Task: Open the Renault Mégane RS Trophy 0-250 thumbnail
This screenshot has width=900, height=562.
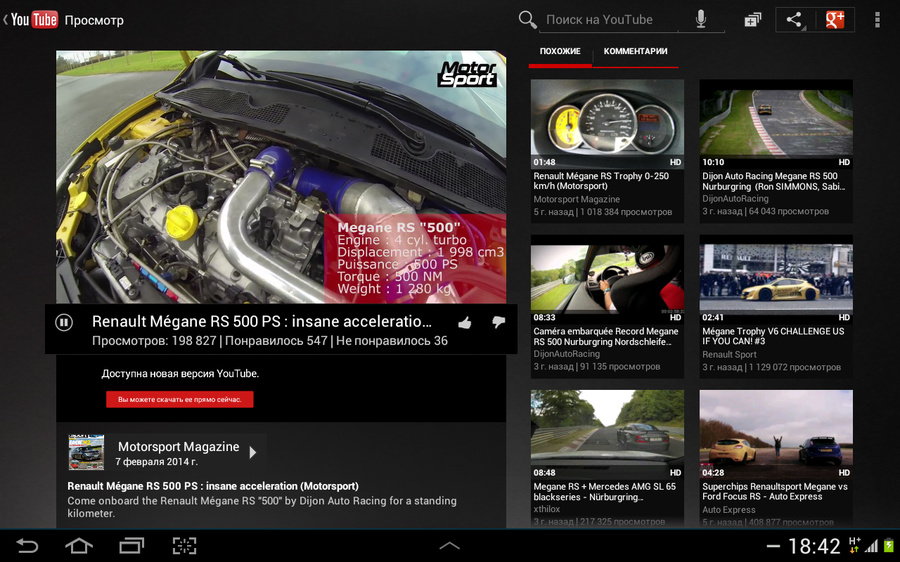Action: [607, 124]
